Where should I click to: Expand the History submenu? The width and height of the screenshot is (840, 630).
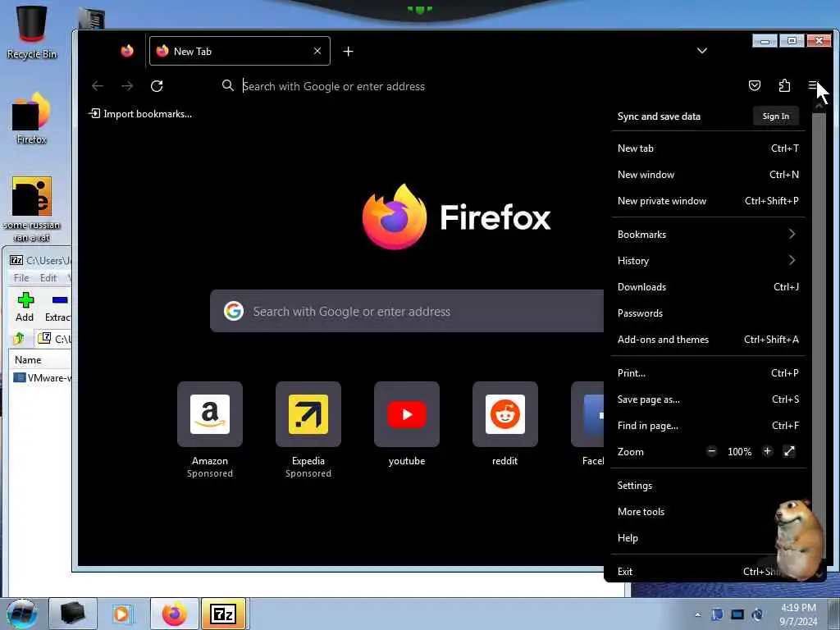coord(708,260)
